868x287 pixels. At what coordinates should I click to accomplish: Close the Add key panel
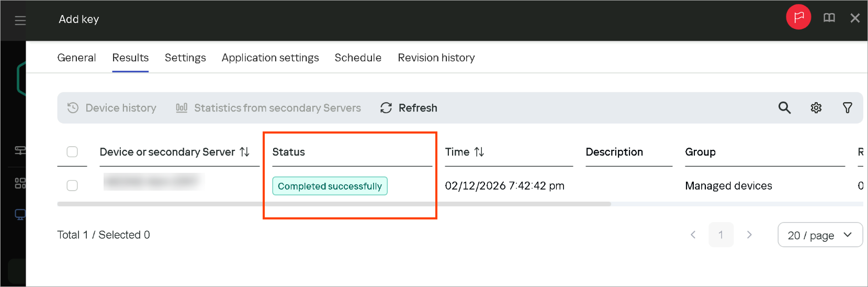(855, 18)
